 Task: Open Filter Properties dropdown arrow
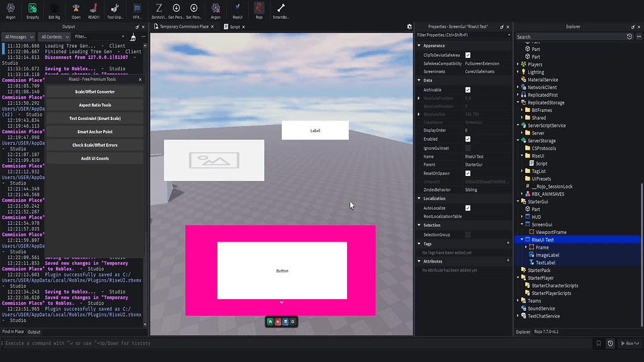pos(509,35)
